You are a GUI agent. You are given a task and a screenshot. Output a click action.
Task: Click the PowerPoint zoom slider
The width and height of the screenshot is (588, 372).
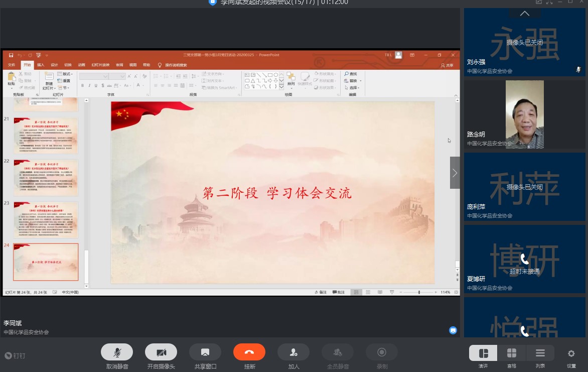(x=419, y=292)
